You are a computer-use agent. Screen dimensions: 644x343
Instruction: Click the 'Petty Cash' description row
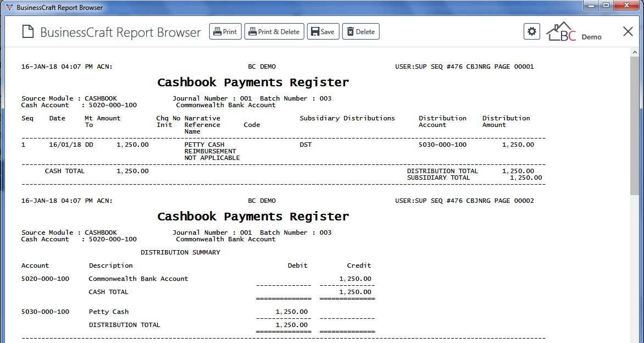click(x=108, y=311)
